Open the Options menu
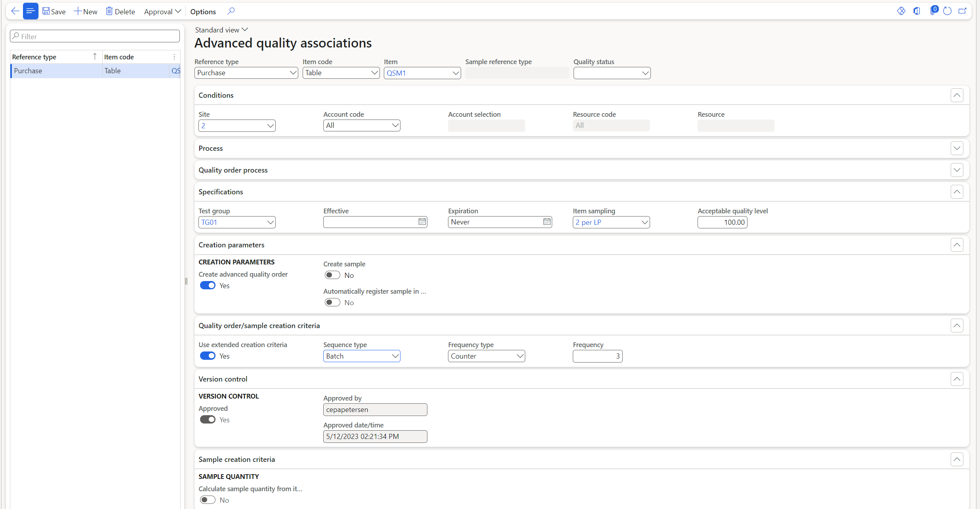 203,11
